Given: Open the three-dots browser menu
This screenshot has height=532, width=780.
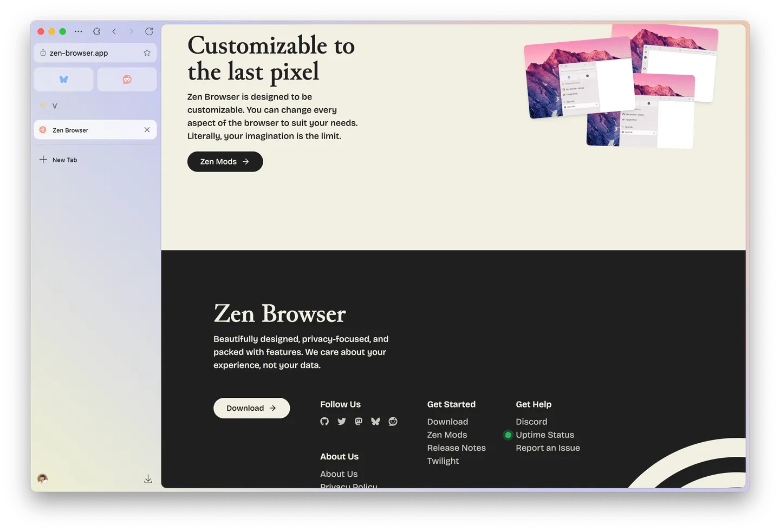Looking at the screenshot, I should coord(79,31).
